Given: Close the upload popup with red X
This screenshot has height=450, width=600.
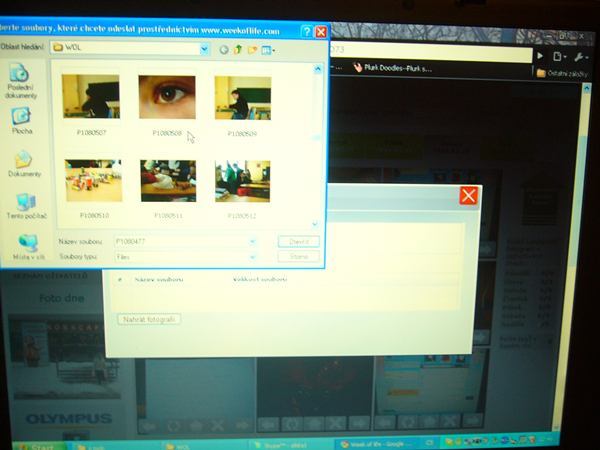Looking at the screenshot, I should [468, 196].
